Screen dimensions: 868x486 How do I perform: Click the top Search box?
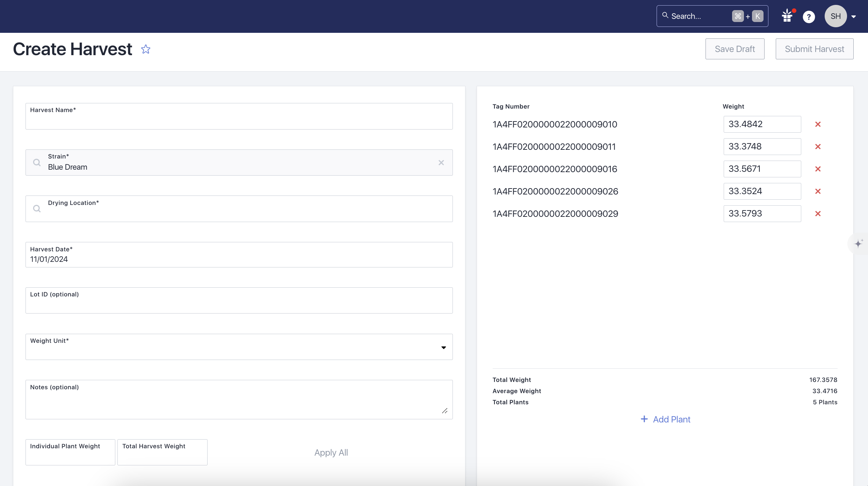coord(699,16)
